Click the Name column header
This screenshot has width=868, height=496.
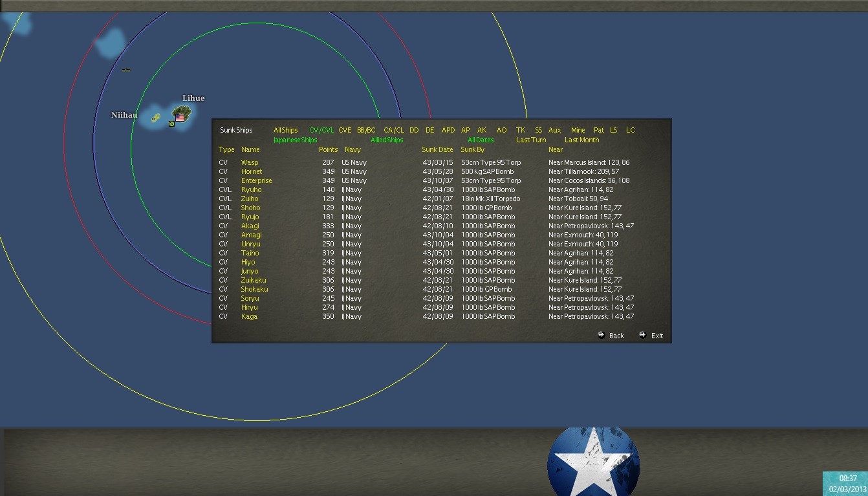pos(250,149)
